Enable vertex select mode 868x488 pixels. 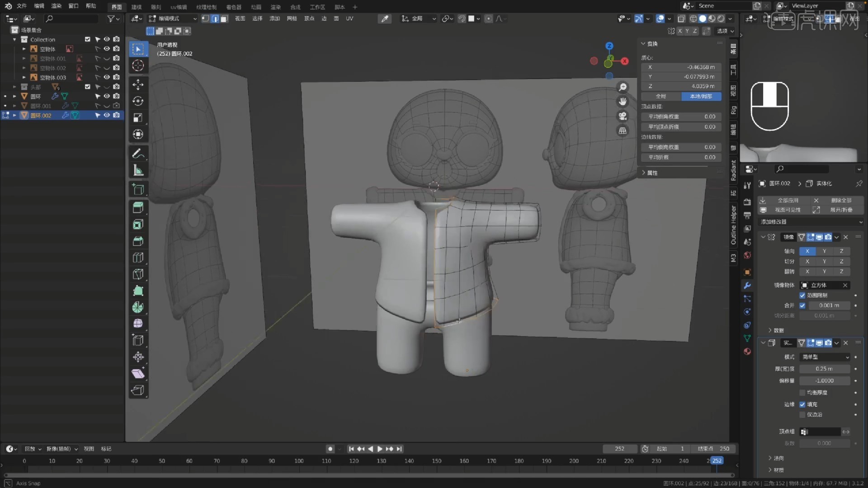coord(206,19)
